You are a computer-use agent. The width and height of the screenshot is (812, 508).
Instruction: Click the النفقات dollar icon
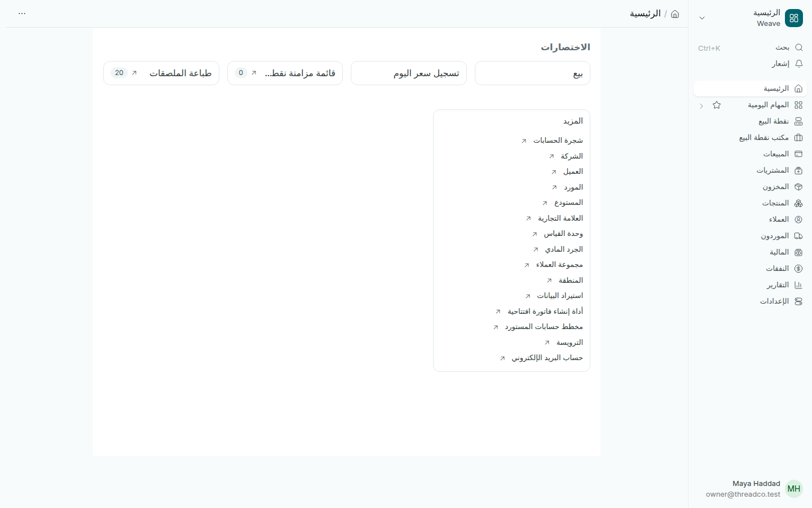click(798, 269)
